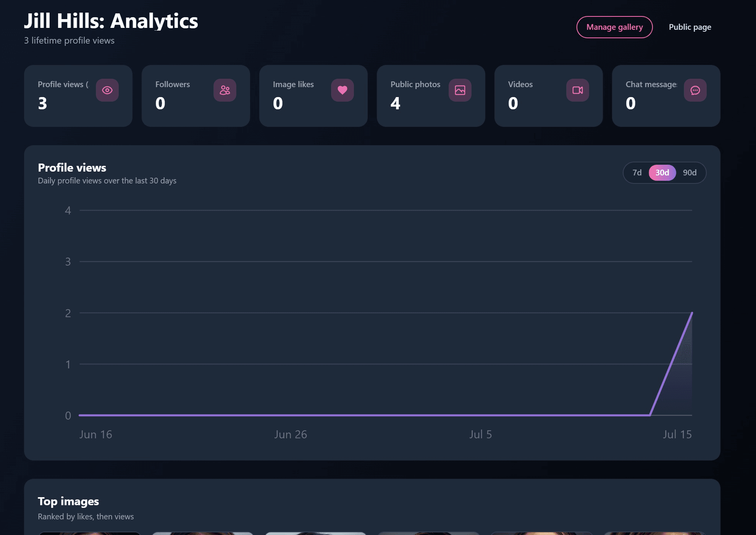This screenshot has height=535, width=756.
Task: Click the Top images section heading
Action: tap(68, 501)
